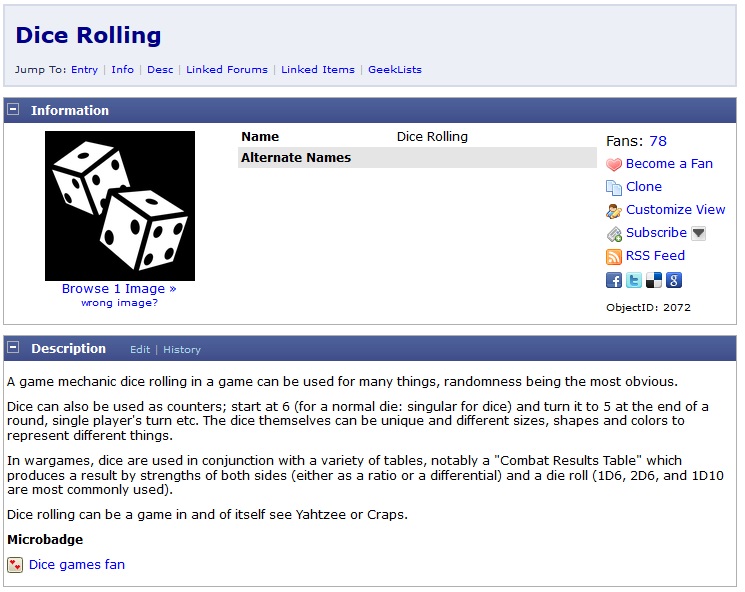Viewport: 745px width, 592px height.
Task: Click the wrong image? link
Action: click(x=119, y=303)
